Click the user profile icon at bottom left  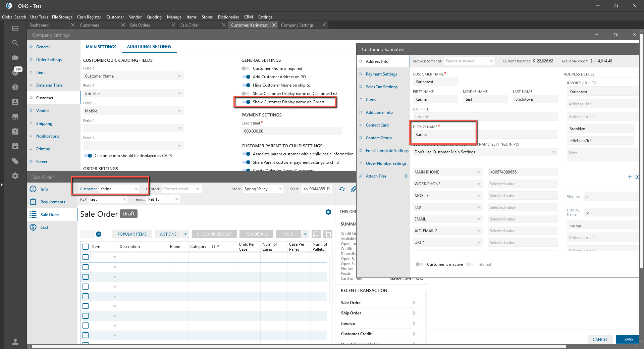tap(15, 341)
